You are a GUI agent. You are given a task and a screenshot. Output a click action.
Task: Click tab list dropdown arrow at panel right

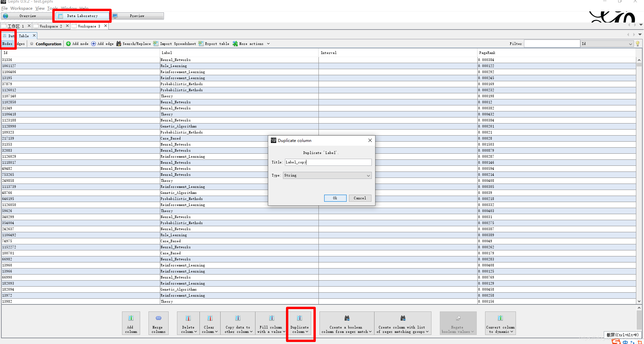click(640, 34)
